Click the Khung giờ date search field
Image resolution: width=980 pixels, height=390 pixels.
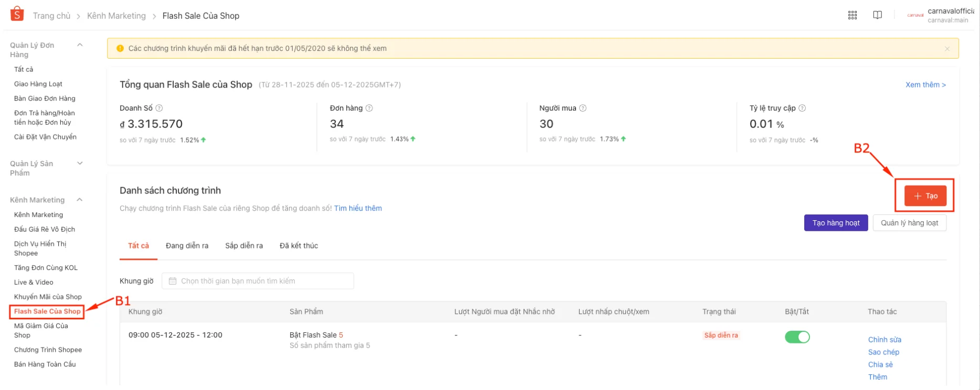pos(258,281)
